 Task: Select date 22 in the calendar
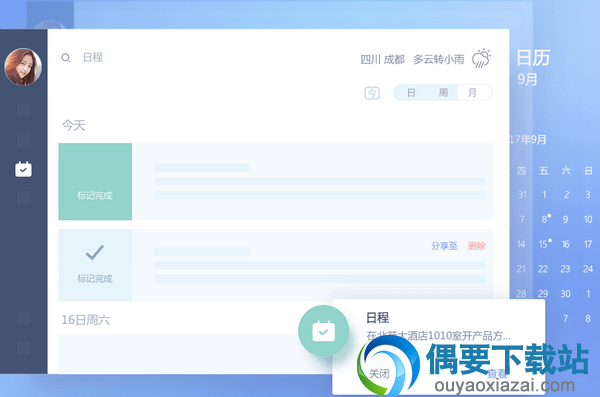[543, 269]
